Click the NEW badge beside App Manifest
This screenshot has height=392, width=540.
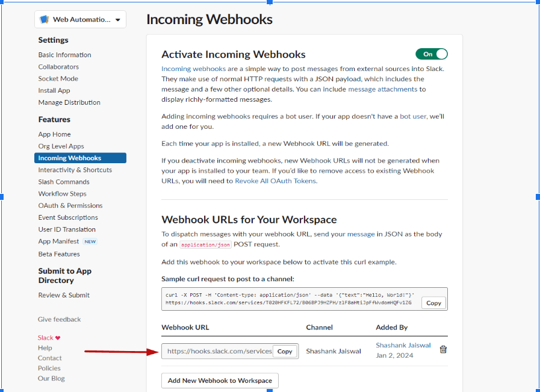(x=90, y=241)
